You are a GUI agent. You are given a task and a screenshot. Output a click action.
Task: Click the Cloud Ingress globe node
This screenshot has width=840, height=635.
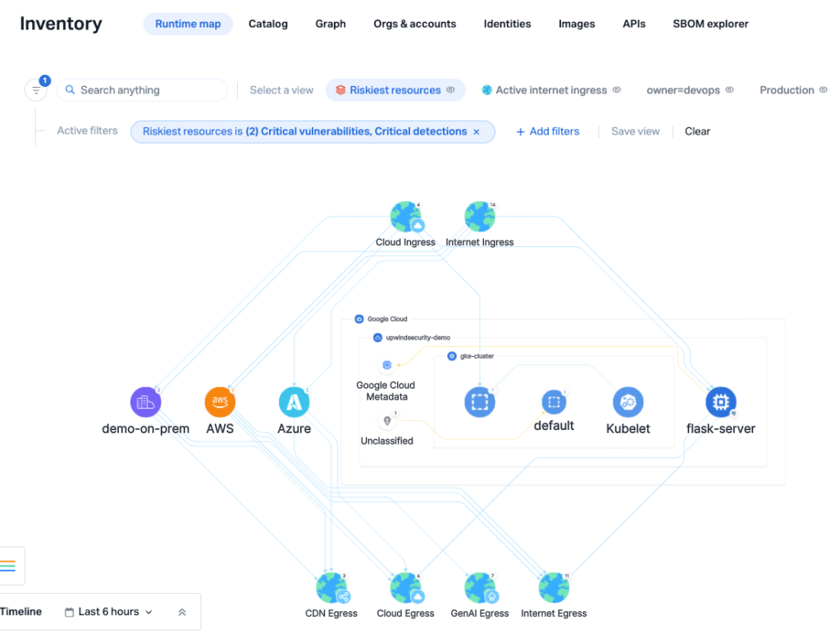406,217
